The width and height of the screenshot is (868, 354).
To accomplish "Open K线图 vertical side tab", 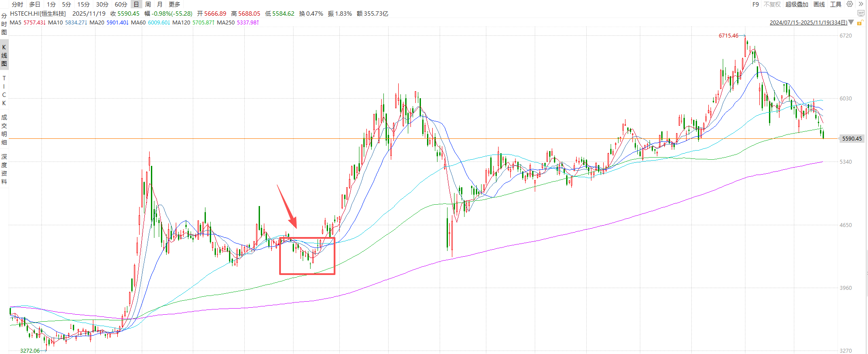I will pyautogui.click(x=4, y=55).
